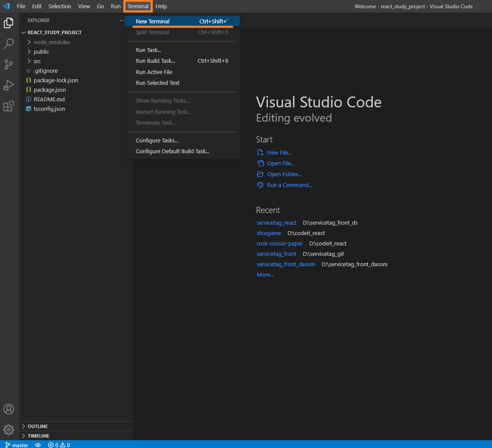The height and width of the screenshot is (448, 492).
Task: Open the Explorer view in activity bar
Action: pos(9,23)
